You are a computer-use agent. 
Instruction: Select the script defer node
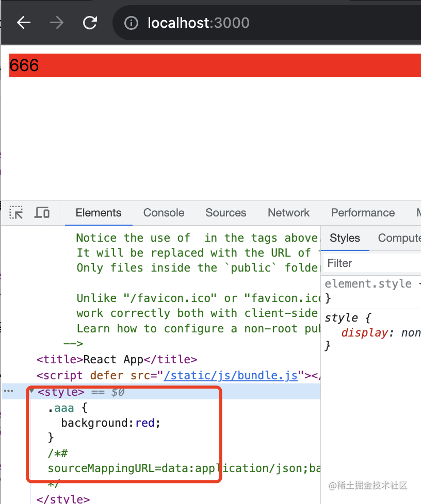pyautogui.click(x=178, y=376)
